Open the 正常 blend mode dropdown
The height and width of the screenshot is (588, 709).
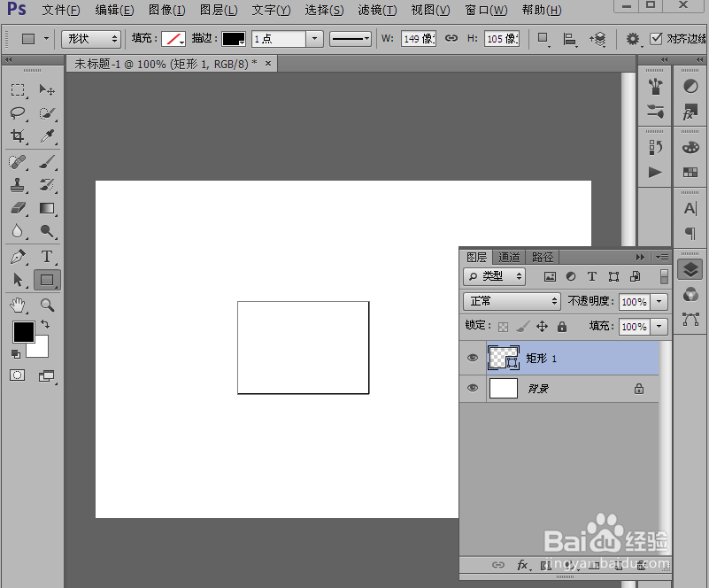pyautogui.click(x=512, y=301)
